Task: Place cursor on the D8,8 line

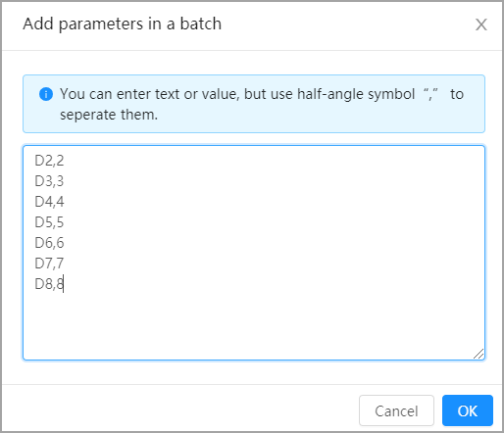Action: click(x=49, y=284)
